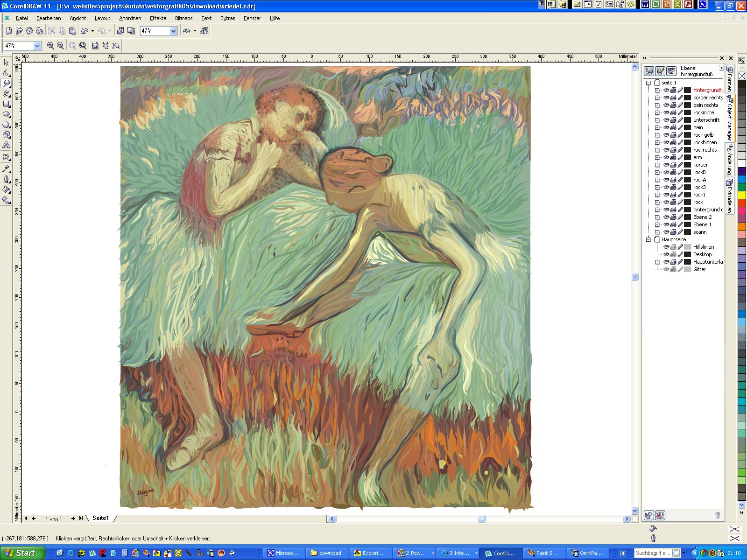Toggle eye icon of rockmitte layer
This screenshot has width=747, height=560.
click(666, 112)
